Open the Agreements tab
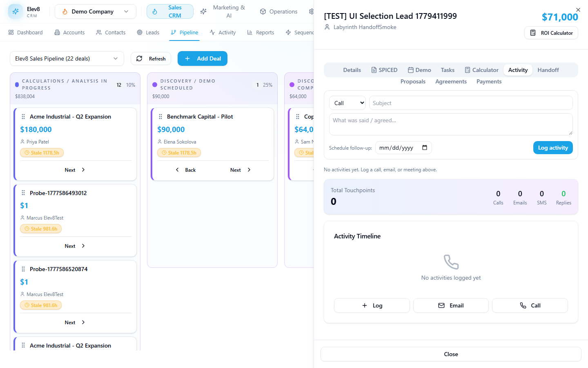This screenshot has height=368, width=588. tap(451, 81)
